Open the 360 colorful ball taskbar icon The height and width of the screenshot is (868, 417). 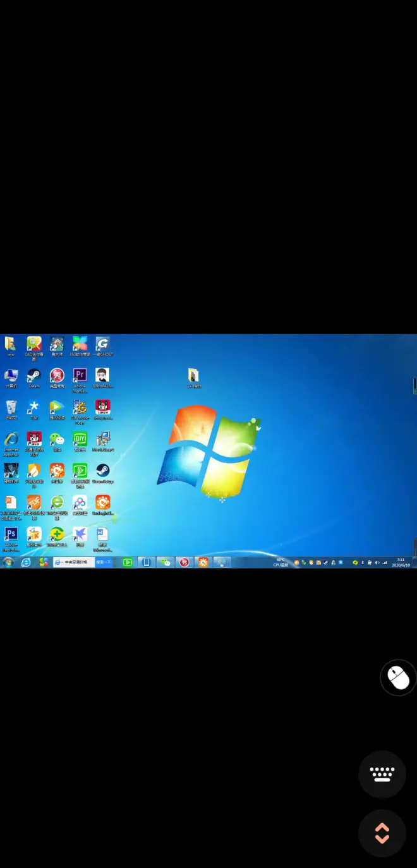point(44,562)
